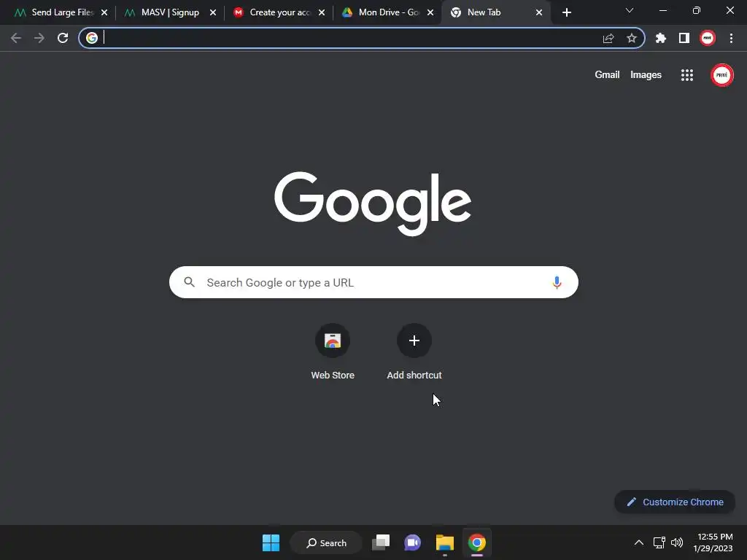Start voice search with the microphone icon
The height and width of the screenshot is (560, 747).
pyautogui.click(x=557, y=282)
